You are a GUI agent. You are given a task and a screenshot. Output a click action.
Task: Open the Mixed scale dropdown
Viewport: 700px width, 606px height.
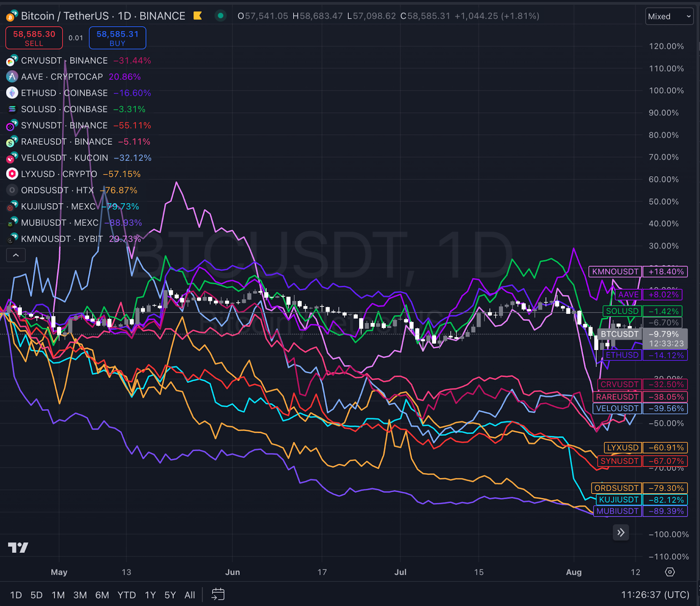(669, 16)
